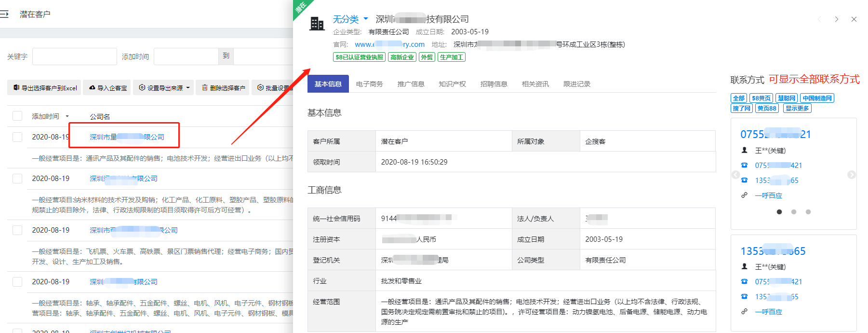The height and width of the screenshot is (333, 868).
Task: Open the 跟进记录 tab
Action: (x=576, y=84)
